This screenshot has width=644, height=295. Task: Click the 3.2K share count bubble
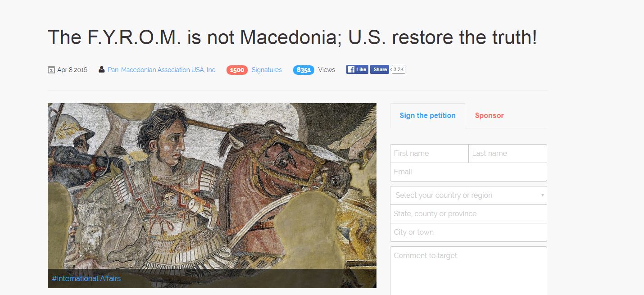point(398,69)
